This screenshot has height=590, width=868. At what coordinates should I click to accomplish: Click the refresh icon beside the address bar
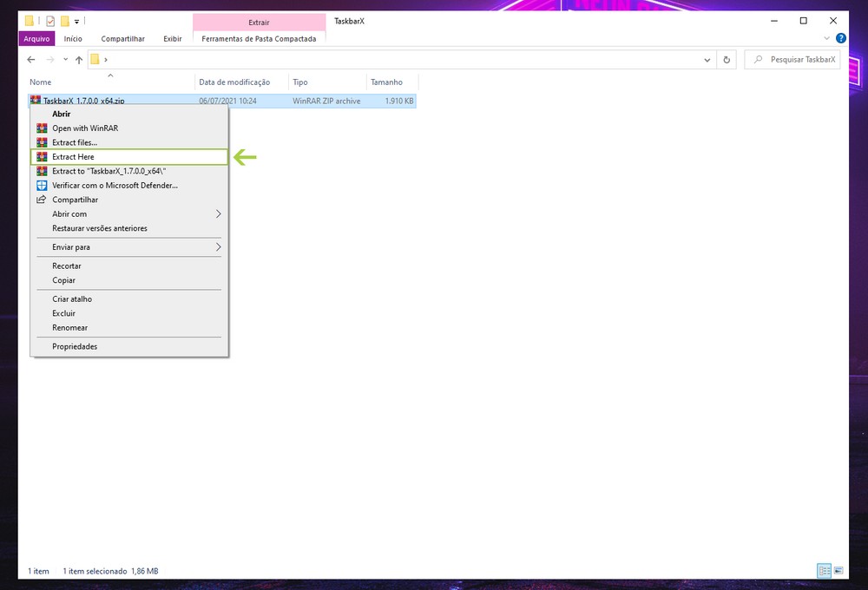pos(727,60)
